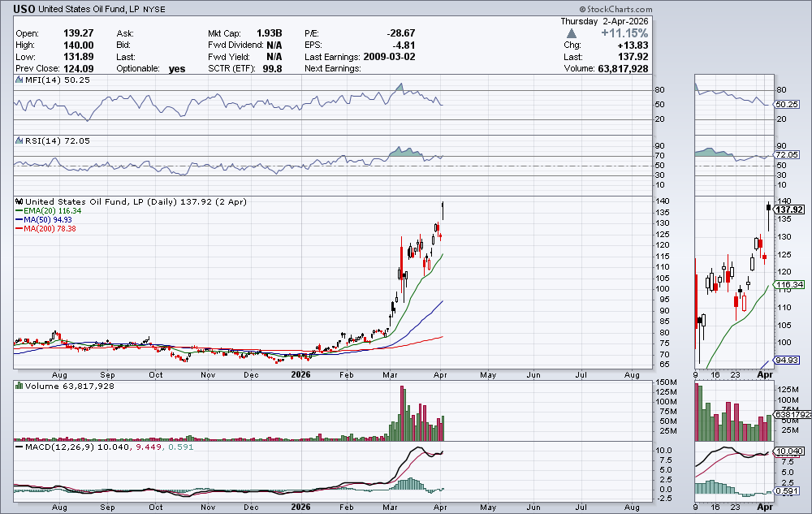This screenshot has width=812, height=514.
Task: Click the 0.591 histogram tag on zoom panel
Action: [x=787, y=490]
